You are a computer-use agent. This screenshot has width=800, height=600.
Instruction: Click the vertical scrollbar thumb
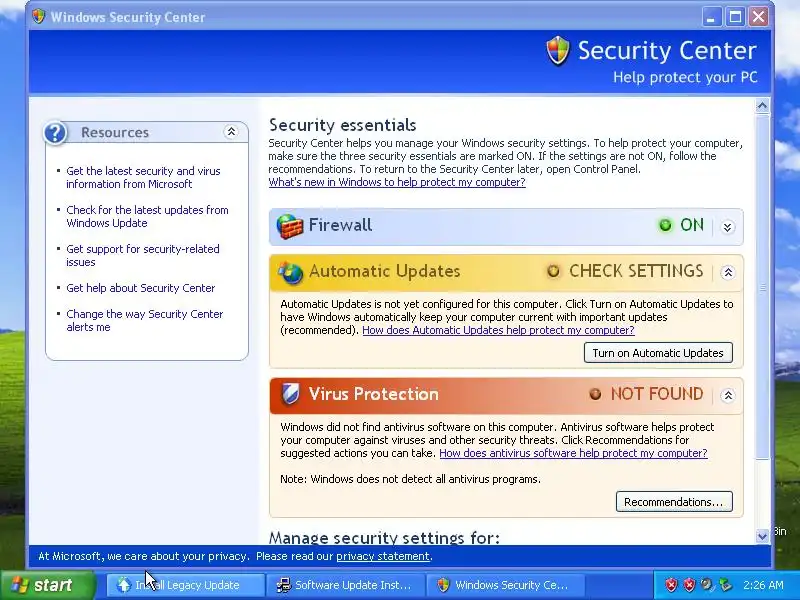(762, 287)
